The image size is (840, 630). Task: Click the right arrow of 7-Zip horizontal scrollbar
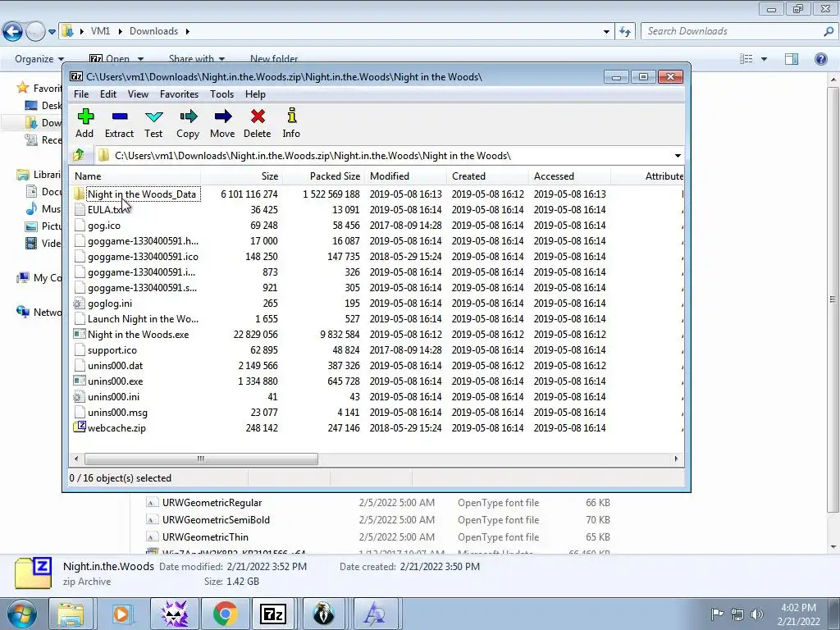676,459
